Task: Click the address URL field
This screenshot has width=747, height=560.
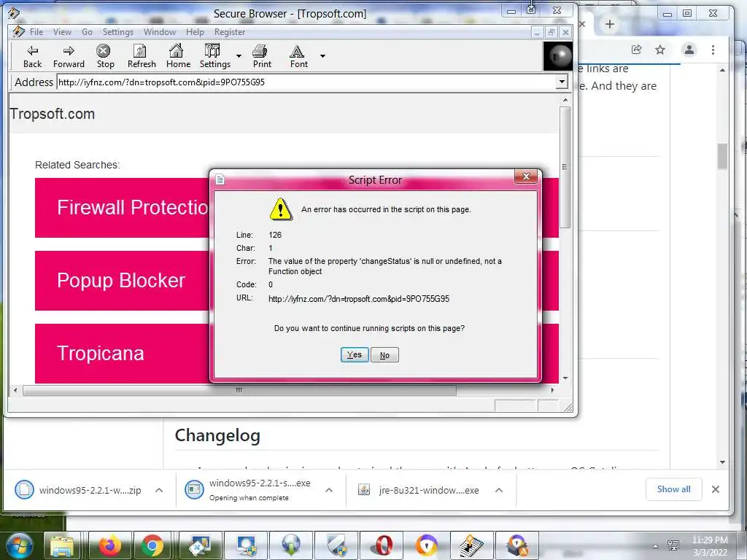Action: [306, 82]
